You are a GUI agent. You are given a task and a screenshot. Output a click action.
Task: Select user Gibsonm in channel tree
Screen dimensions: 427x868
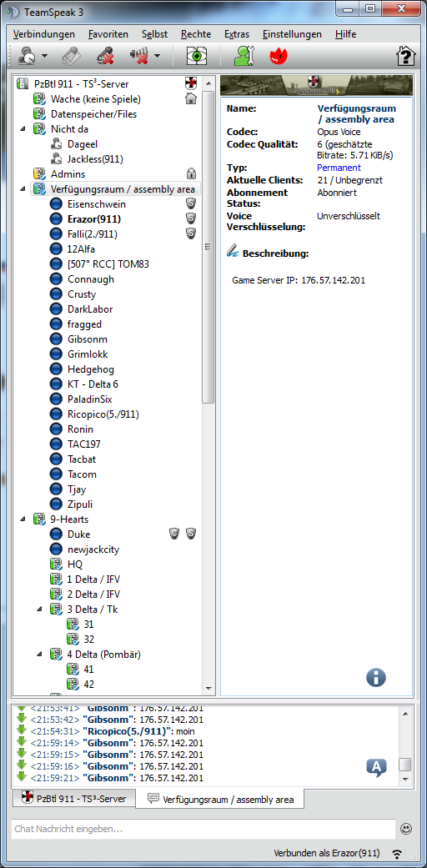88,339
